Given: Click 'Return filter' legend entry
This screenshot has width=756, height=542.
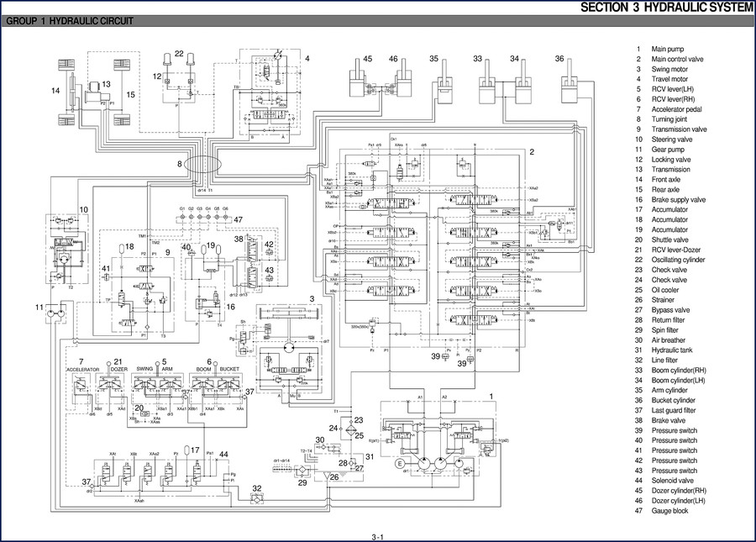Looking at the screenshot, I should (668, 319).
